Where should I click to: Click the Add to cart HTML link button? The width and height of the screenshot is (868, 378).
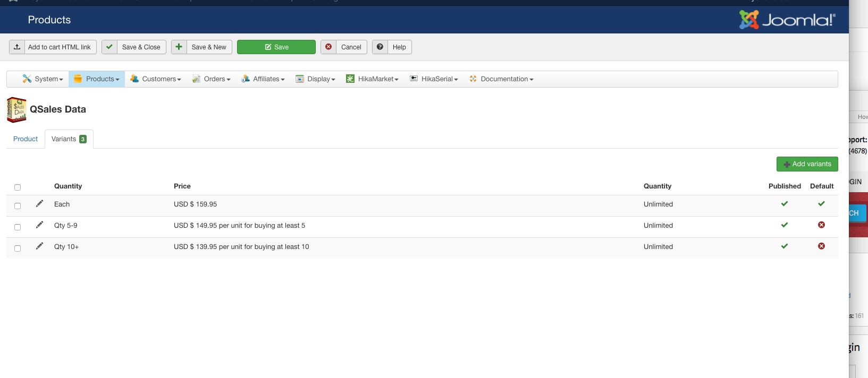53,47
